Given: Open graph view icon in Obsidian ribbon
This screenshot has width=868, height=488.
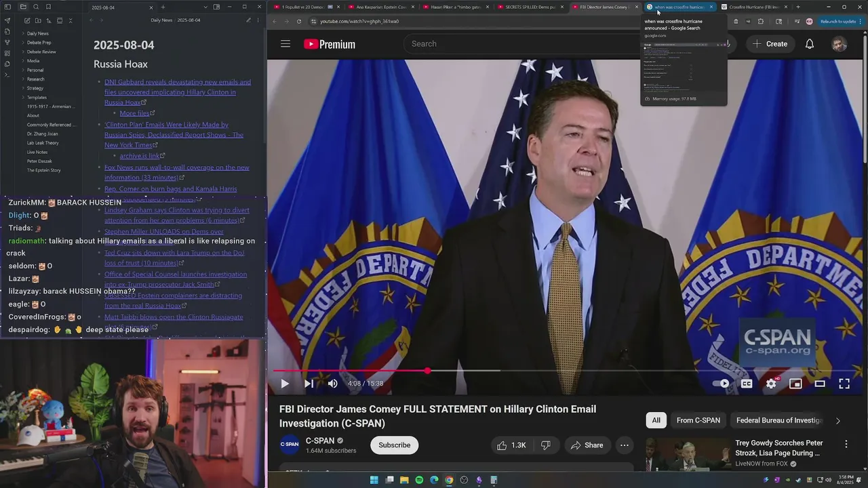Looking at the screenshot, I should pyautogui.click(x=7, y=42).
